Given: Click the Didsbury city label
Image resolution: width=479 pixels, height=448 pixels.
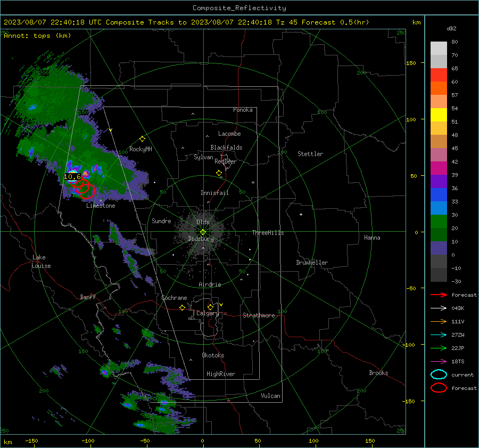Looking at the screenshot, I should pyautogui.click(x=201, y=239).
